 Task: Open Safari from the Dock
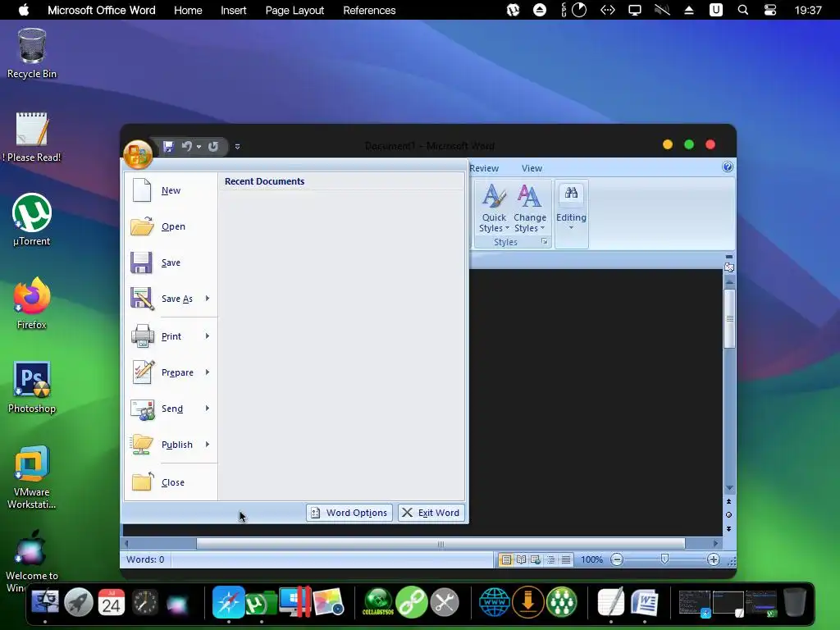229,602
